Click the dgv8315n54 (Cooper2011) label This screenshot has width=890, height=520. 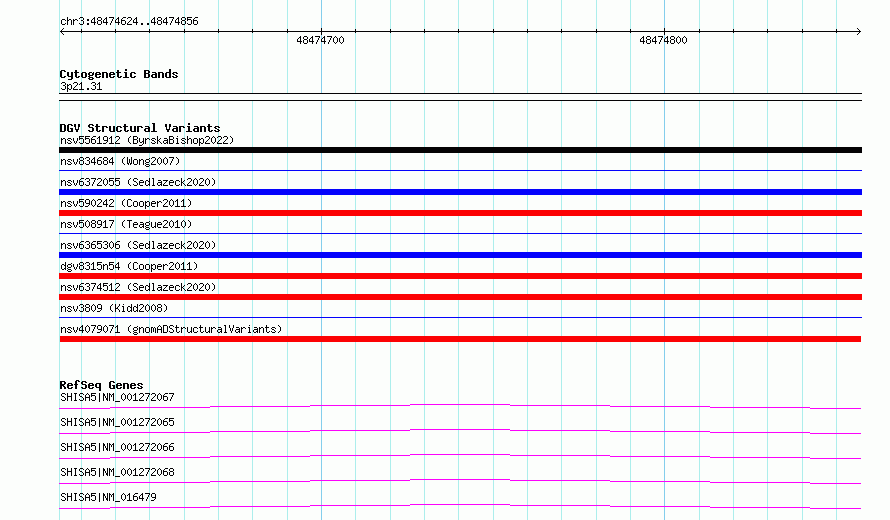pyautogui.click(x=129, y=266)
